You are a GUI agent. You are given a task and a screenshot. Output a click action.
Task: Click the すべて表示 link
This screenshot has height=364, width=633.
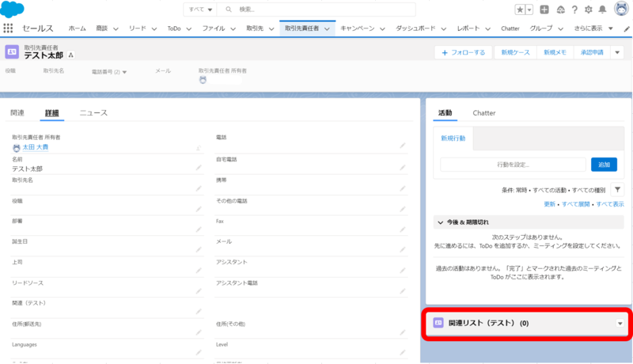[610, 204]
